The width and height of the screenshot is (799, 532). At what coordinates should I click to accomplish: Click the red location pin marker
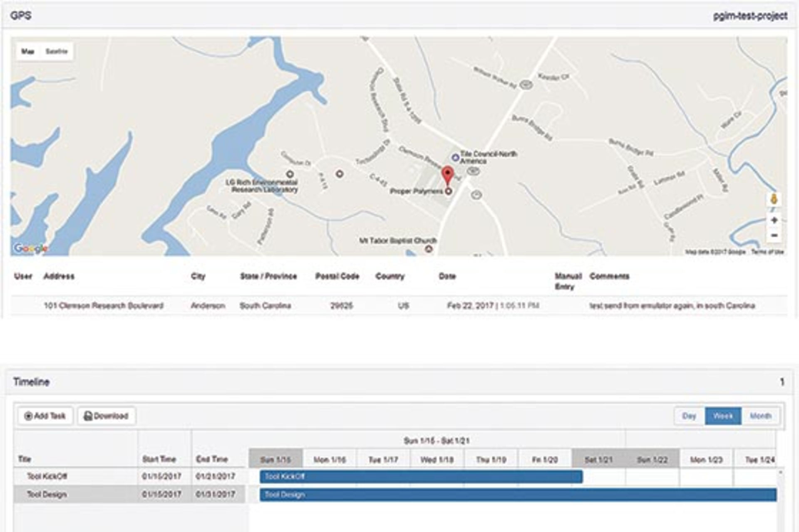pos(447,174)
